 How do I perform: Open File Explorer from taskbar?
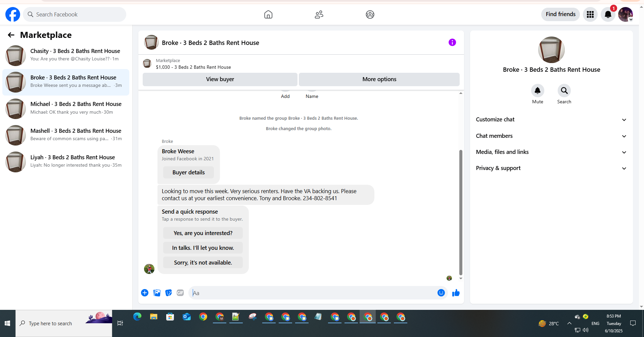154,317
